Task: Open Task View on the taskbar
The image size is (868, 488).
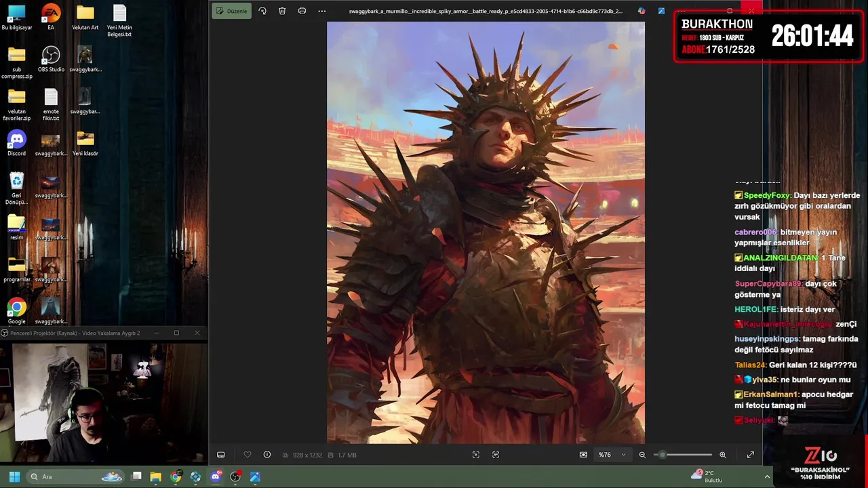Action: (136, 476)
